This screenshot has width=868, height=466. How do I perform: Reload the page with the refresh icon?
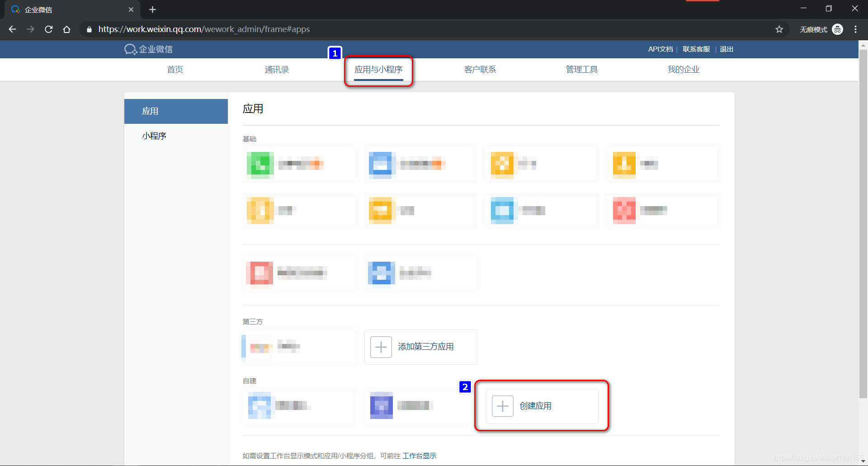(49, 29)
